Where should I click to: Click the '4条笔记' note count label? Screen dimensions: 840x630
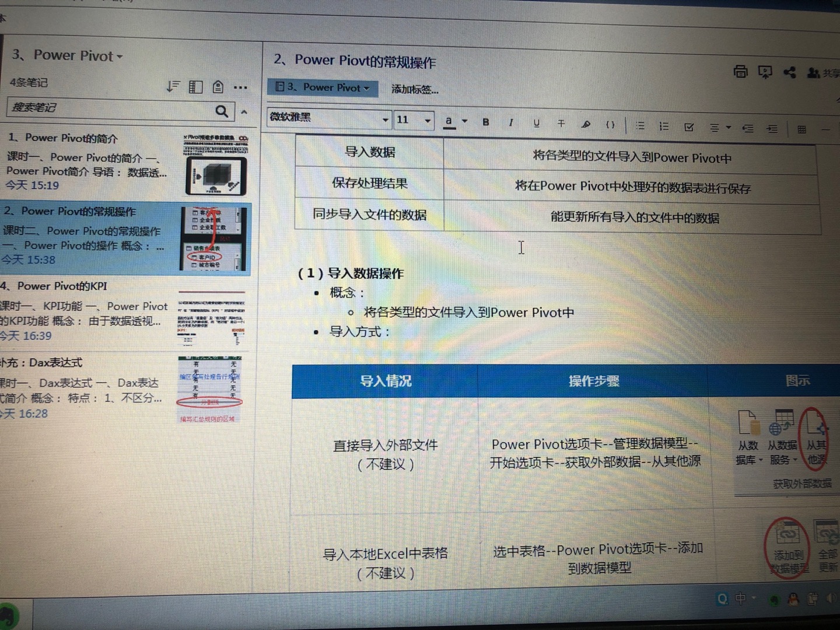[29, 82]
